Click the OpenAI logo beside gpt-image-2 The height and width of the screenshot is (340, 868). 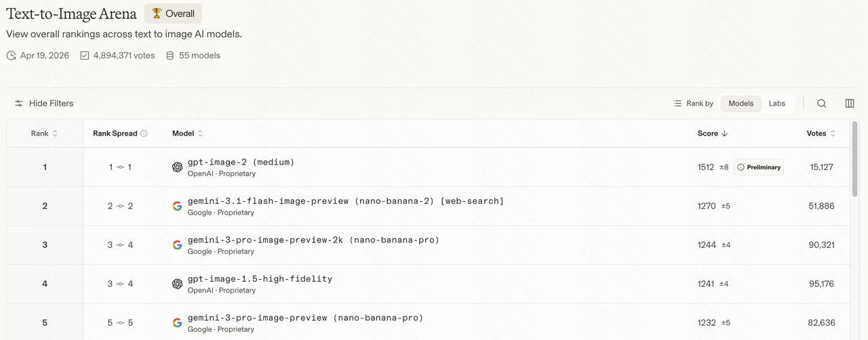(x=178, y=167)
